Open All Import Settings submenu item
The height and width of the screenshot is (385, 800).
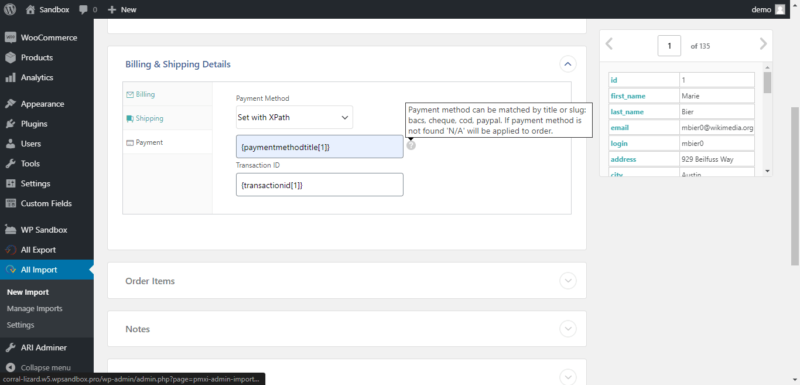tap(21, 325)
